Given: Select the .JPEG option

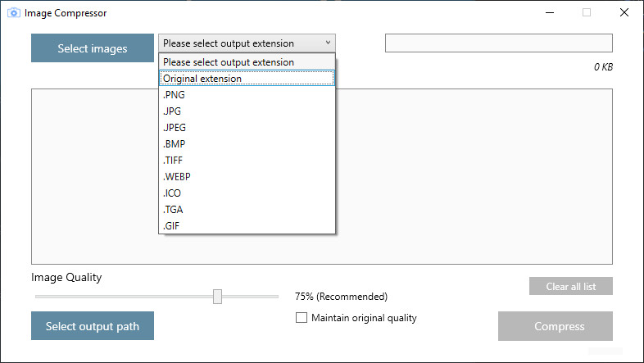Looking at the screenshot, I should click(247, 128).
